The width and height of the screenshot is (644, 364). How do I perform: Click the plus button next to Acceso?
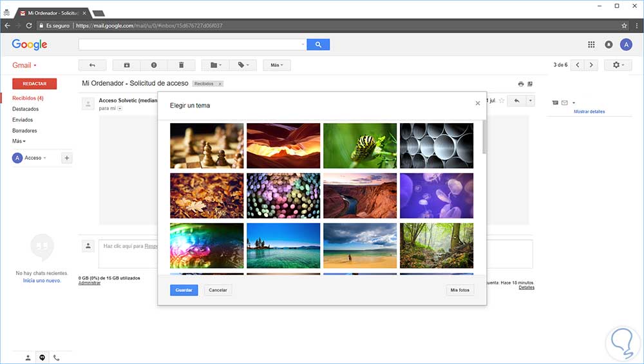pyautogui.click(x=67, y=158)
